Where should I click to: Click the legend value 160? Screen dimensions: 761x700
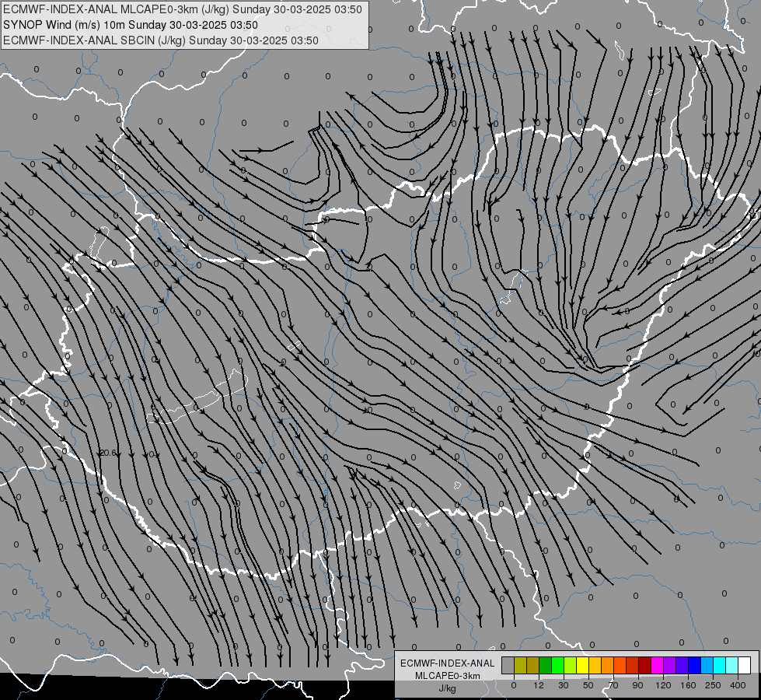688,685
